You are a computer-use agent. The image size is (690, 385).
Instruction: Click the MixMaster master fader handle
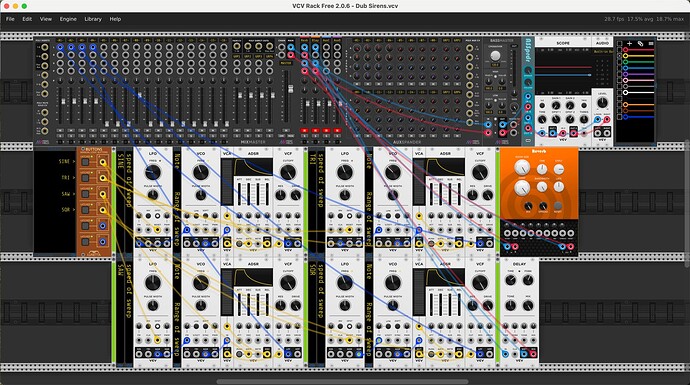click(291, 89)
